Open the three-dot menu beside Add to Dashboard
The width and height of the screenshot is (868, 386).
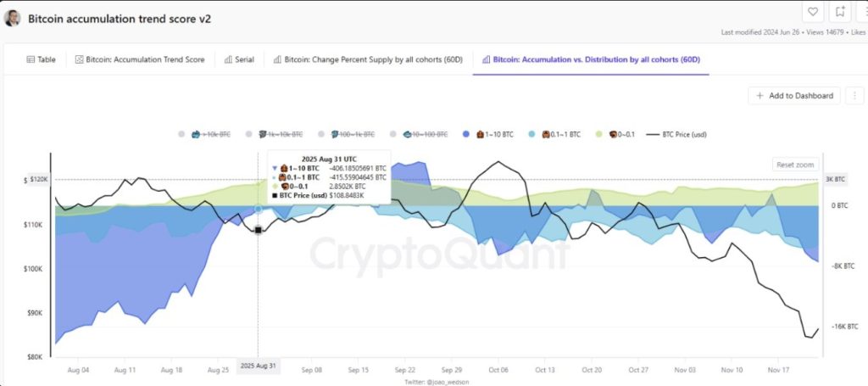tap(854, 96)
